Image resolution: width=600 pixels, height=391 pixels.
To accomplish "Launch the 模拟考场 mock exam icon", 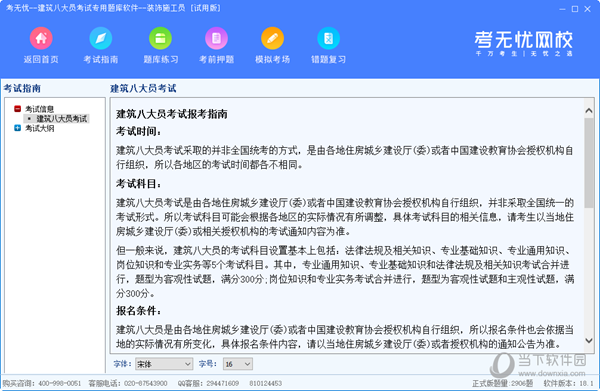I will (272, 38).
